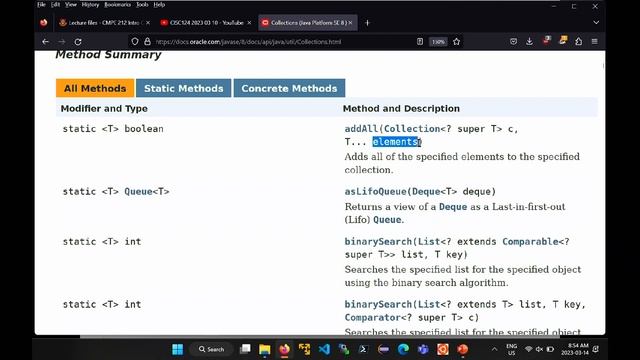Viewport: 640px width, 360px height.
Task: Open the File menu
Action: 41,5
